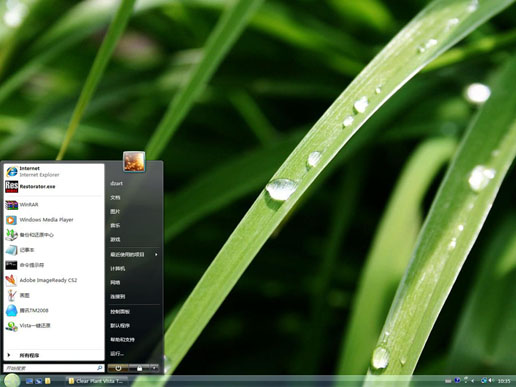Expand the Recent Items (最近使用的项目) submenu
This screenshot has height=387, width=516.
[134, 255]
